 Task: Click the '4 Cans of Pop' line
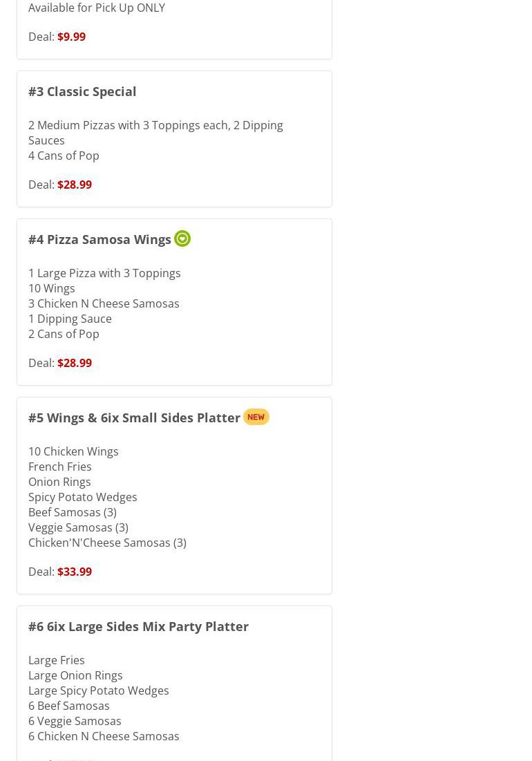click(64, 156)
